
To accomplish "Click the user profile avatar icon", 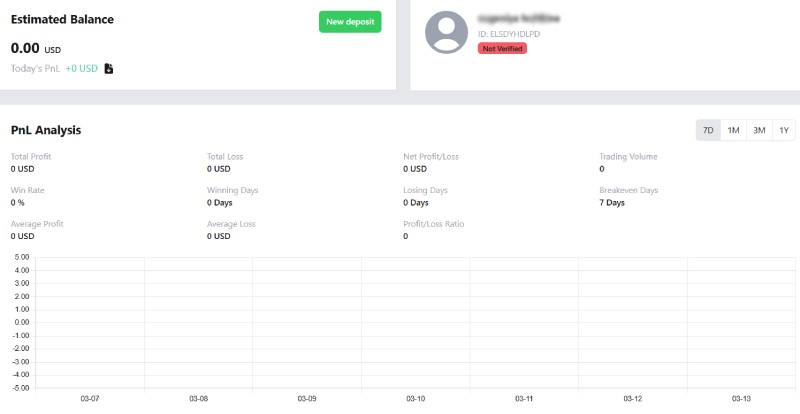I will 447,33.
